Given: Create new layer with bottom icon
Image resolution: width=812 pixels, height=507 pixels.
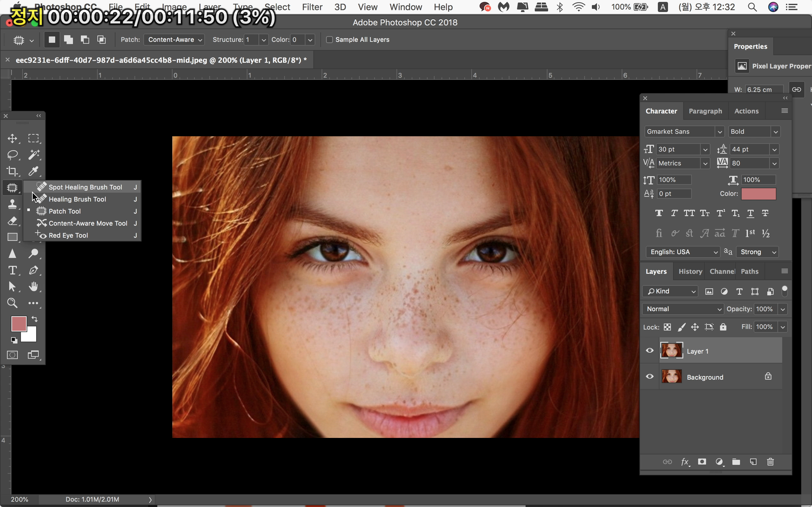Looking at the screenshot, I should pos(753,462).
